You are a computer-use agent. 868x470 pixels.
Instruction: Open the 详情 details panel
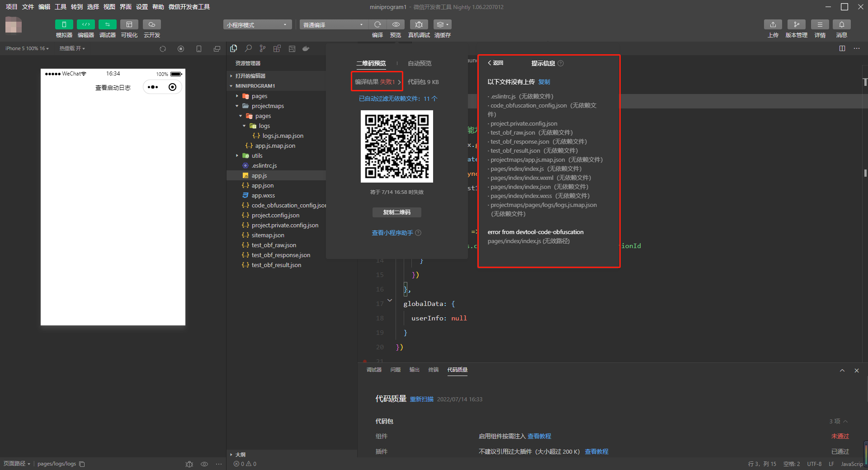click(x=820, y=24)
